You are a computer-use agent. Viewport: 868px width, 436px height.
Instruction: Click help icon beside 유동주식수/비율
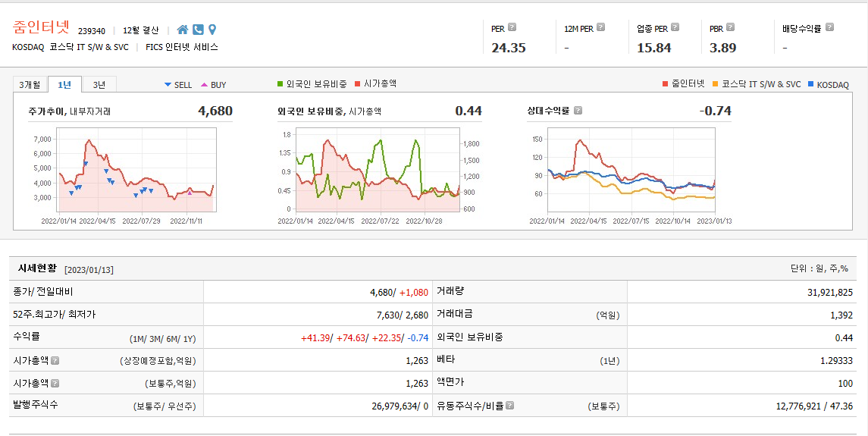[x=510, y=406]
